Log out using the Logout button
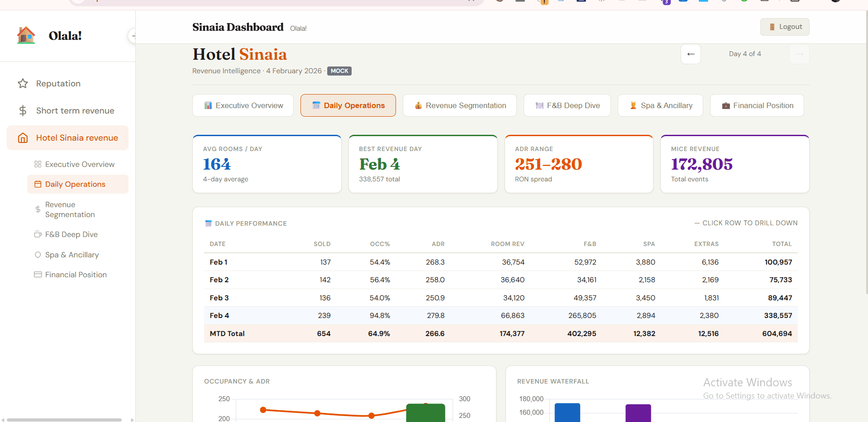 [x=785, y=27]
